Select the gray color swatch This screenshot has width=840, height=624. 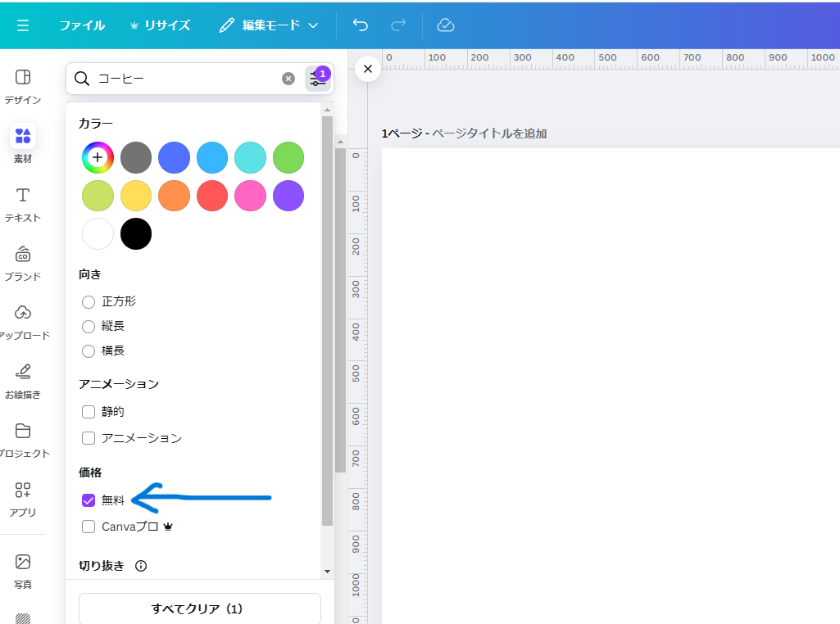[x=136, y=157]
